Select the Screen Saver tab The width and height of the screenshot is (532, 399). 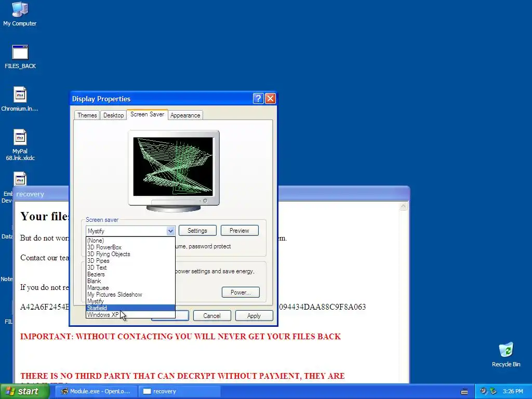coord(147,114)
